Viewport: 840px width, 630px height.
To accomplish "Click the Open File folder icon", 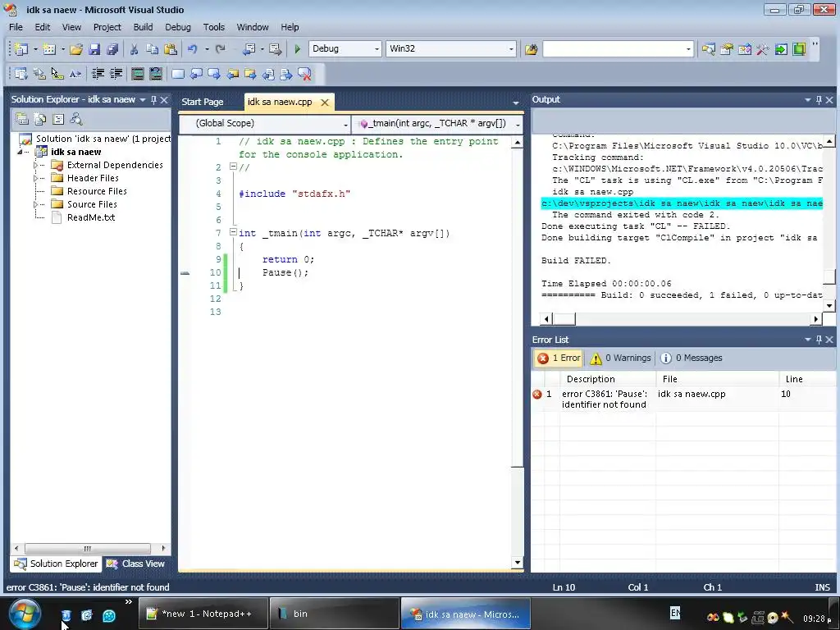I will (x=76, y=49).
